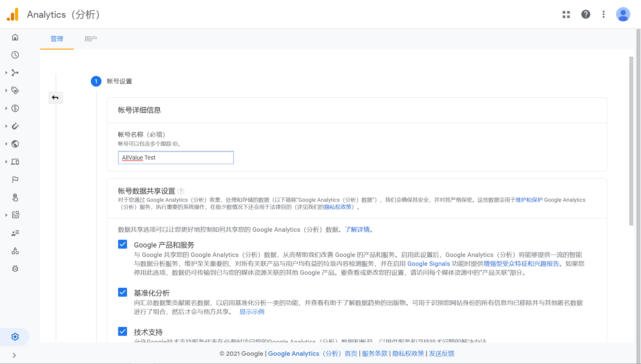This screenshot has height=364, width=641.
Task: Open the Audiences person-list icon in sidebar
Action: [x=15, y=233]
